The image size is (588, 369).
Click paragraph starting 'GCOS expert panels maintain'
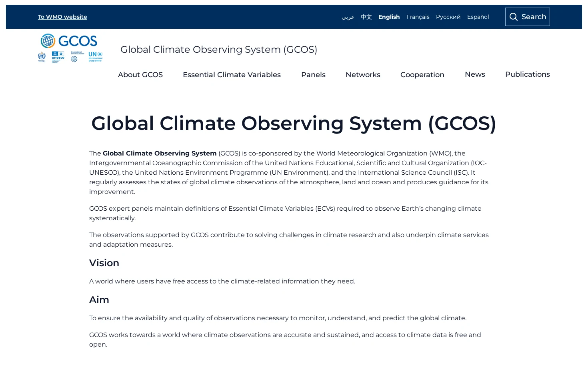pos(285,213)
